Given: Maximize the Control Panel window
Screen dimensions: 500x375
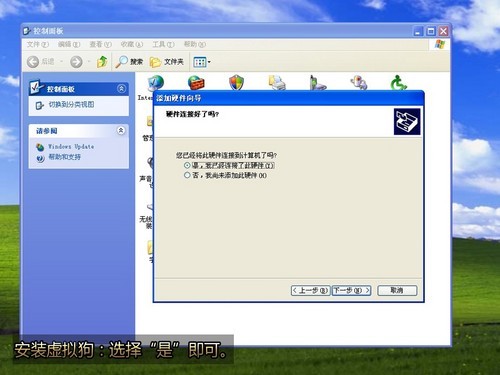Looking at the screenshot, I should point(431,31).
